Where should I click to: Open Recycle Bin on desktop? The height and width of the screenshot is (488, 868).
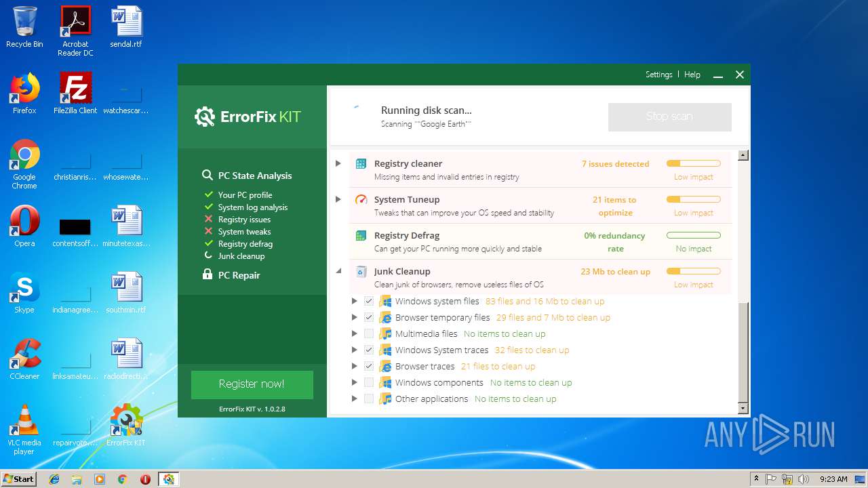click(24, 28)
